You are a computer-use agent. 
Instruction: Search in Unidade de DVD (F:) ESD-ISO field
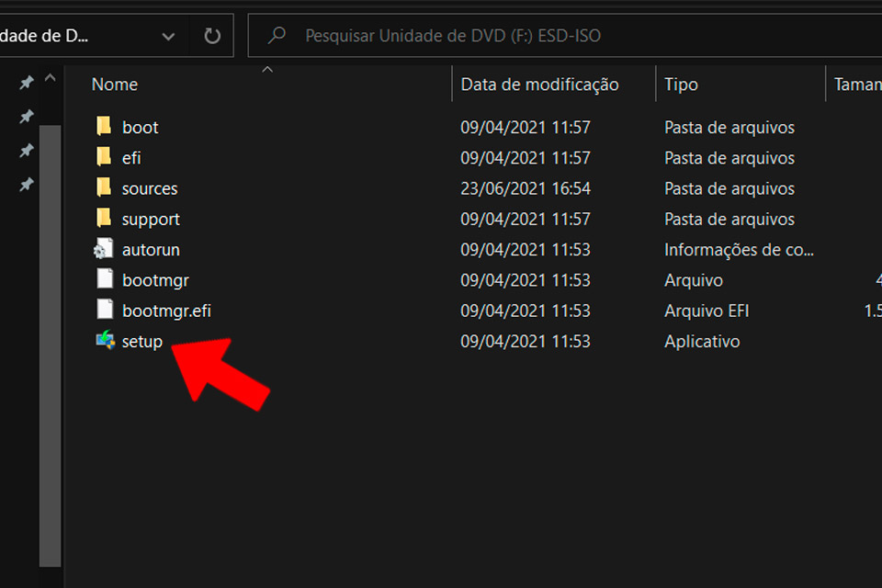[x=565, y=36]
